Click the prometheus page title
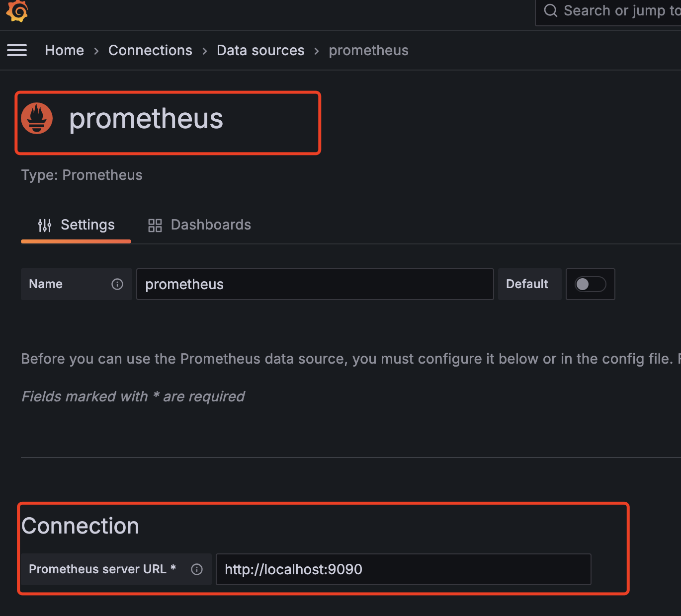The height and width of the screenshot is (616, 681). click(146, 119)
